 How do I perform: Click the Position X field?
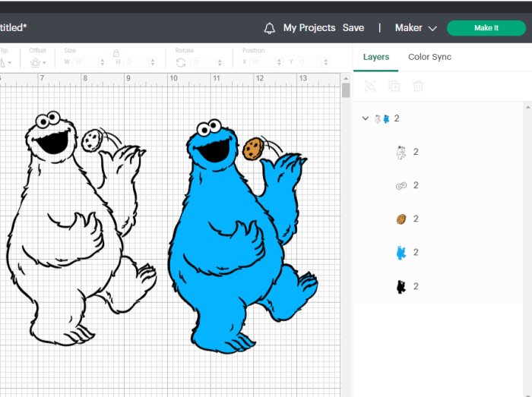click(263, 62)
